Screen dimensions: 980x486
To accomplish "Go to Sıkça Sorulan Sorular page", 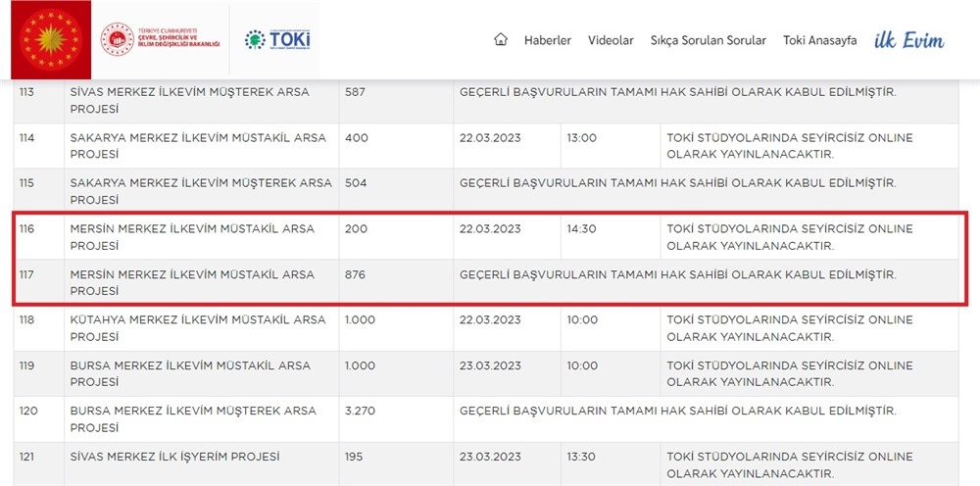I will tap(709, 40).
